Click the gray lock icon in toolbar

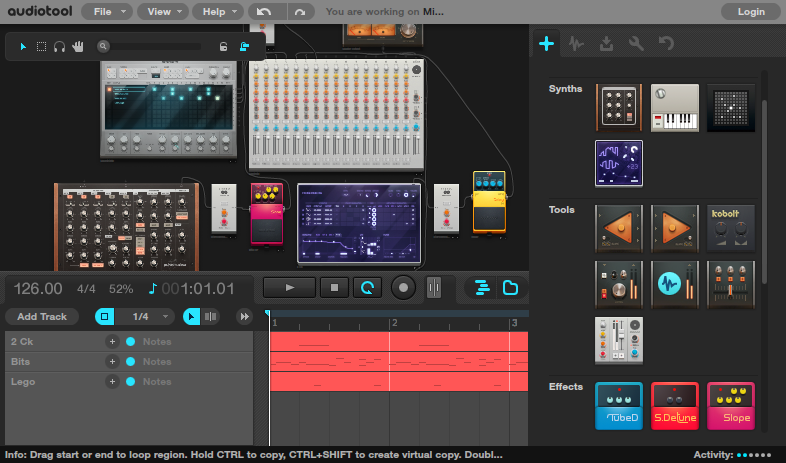pos(224,47)
